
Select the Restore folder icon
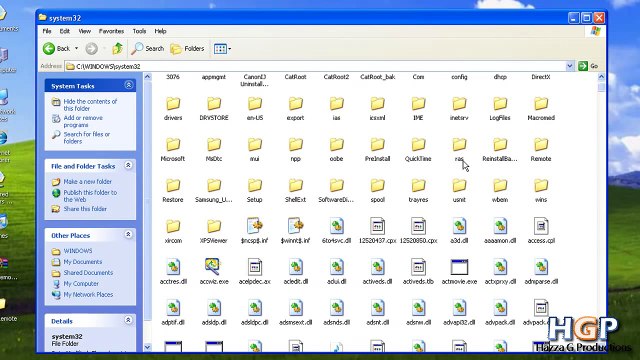point(173,186)
